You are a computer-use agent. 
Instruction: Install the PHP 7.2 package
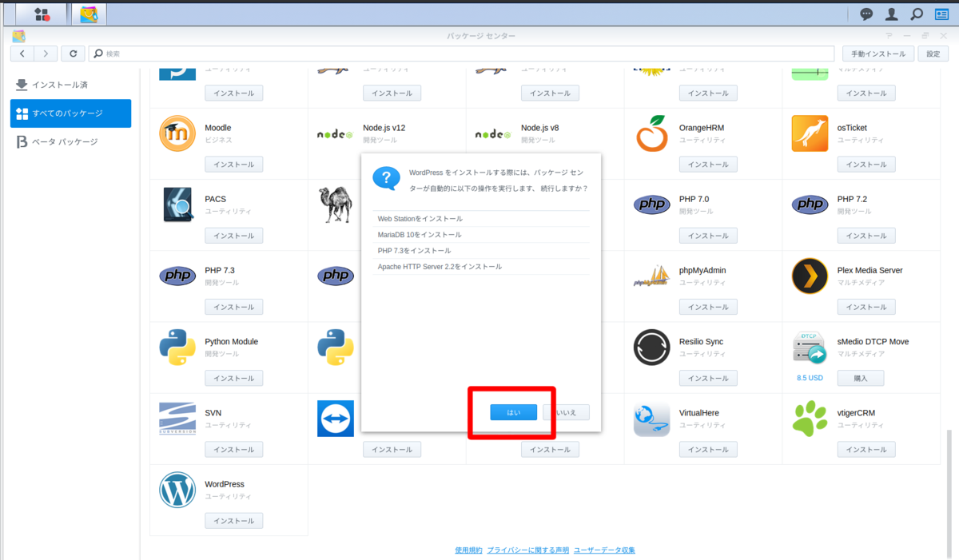866,236
